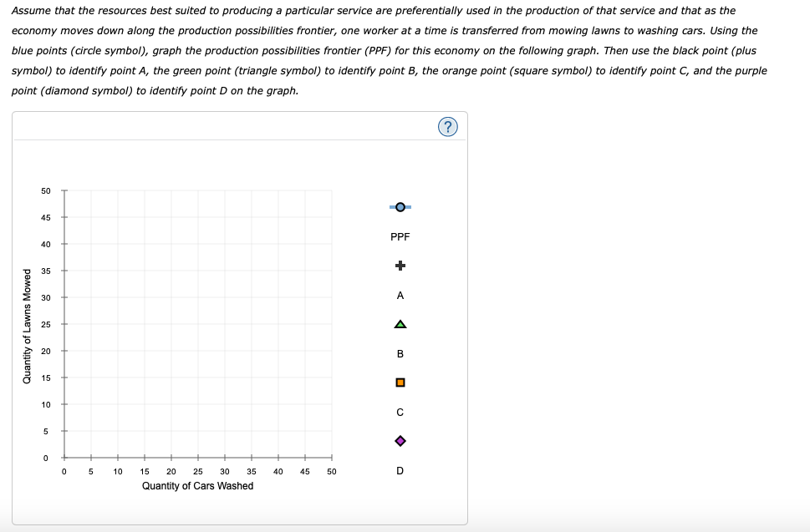Open the help question mark icon
This screenshot has height=532, width=810.
pyautogui.click(x=449, y=125)
